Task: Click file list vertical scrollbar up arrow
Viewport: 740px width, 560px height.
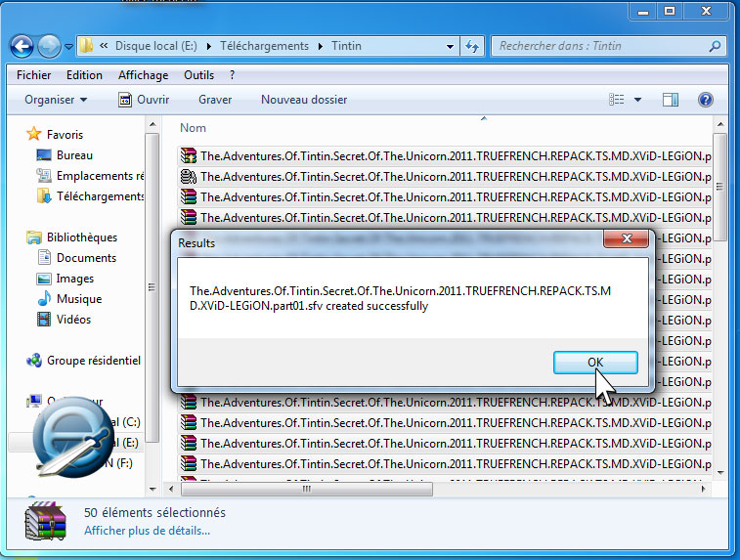Action: pos(720,124)
